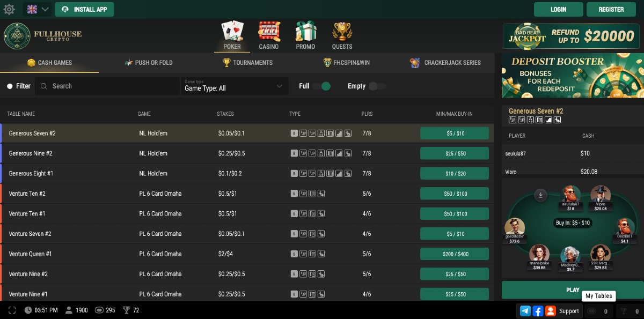
Task: Select the Generous Seven #2 table row
Action: click(247, 133)
